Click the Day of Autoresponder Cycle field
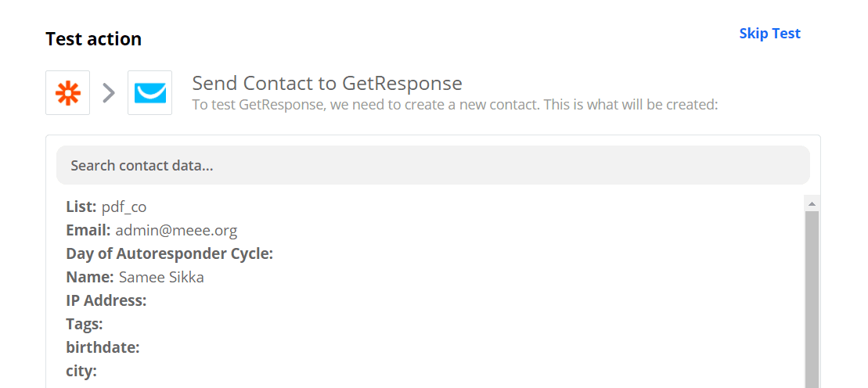868x388 pixels. pyautogui.click(x=169, y=253)
